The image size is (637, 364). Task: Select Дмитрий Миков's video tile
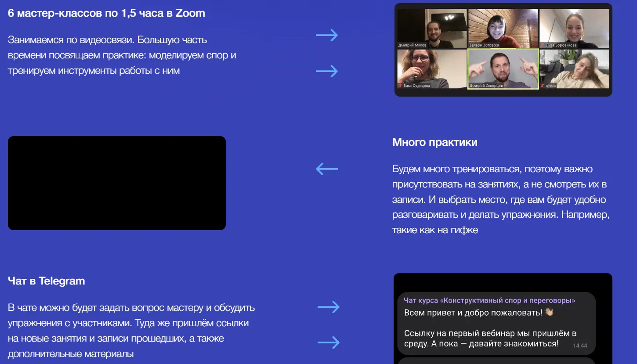click(432, 28)
